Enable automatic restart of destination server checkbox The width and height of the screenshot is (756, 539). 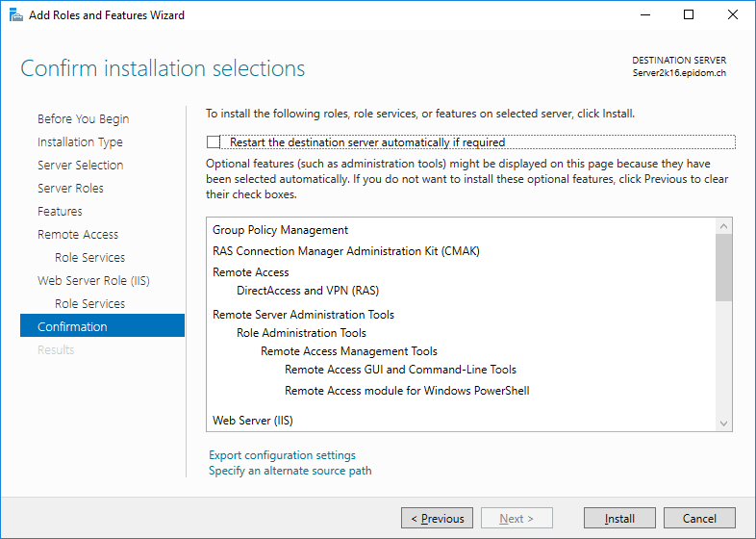click(214, 141)
